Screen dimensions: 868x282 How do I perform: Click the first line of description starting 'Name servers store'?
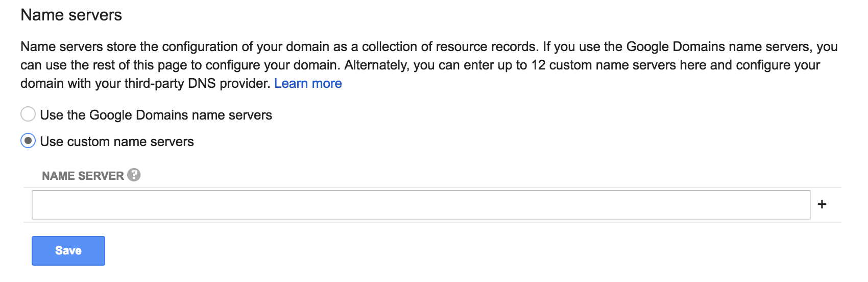pos(429,46)
